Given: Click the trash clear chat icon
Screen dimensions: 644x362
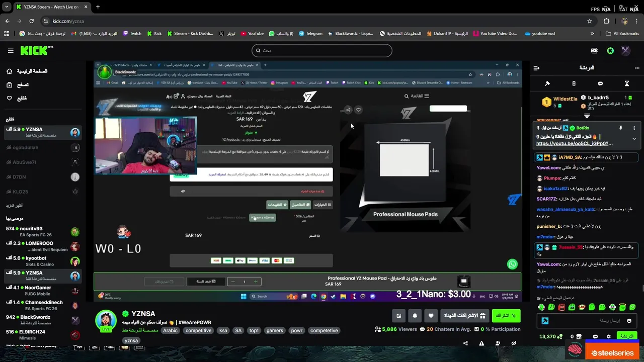Looking at the screenshot, I should pos(574,83).
